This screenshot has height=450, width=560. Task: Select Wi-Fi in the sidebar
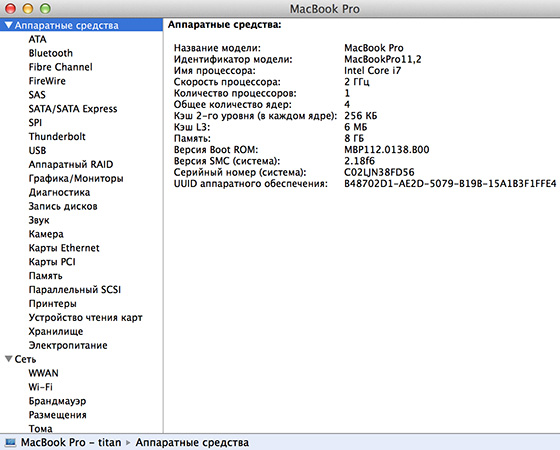click(x=40, y=387)
